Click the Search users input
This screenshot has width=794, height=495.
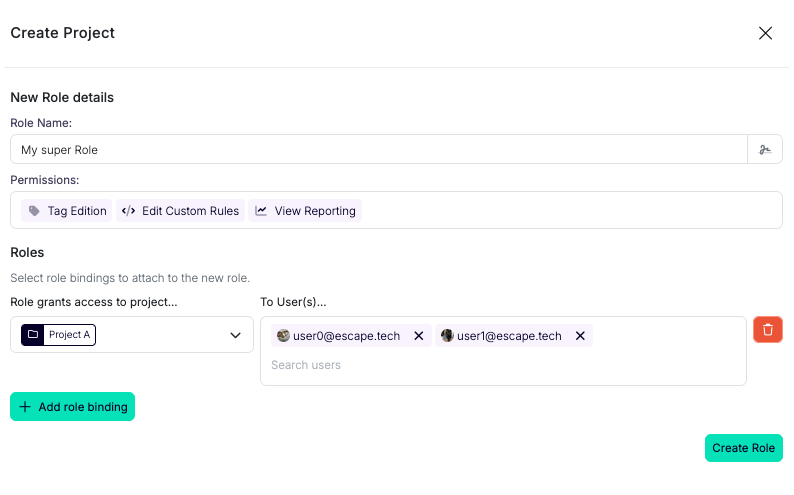(500, 365)
